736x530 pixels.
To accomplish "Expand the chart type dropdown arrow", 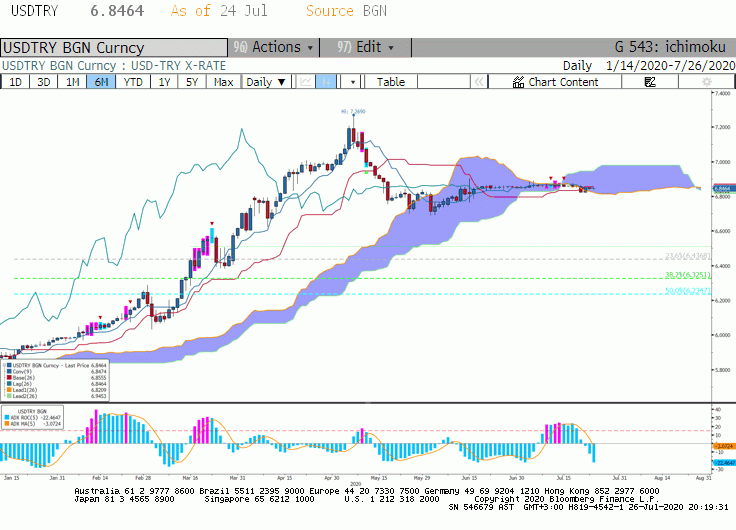I will pos(353,82).
